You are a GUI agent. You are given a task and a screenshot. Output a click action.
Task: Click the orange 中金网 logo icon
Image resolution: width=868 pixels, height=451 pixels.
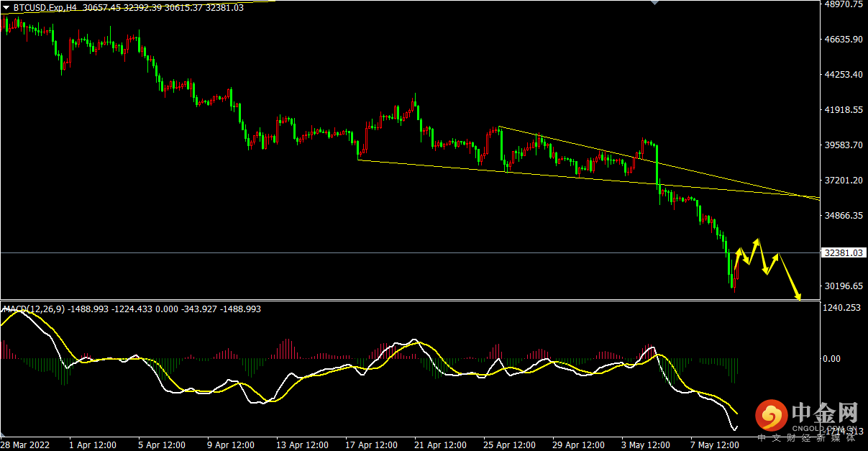(x=772, y=416)
